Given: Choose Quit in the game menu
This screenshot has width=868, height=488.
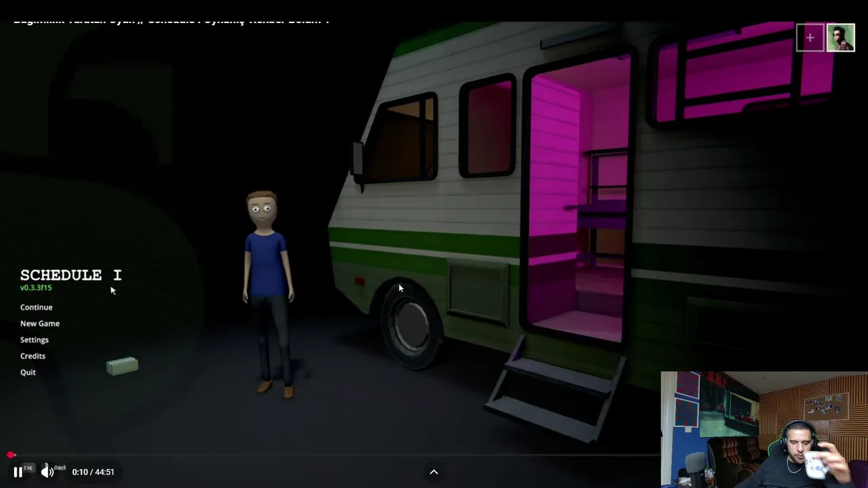Looking at the screenshot, I should (x=28, y=372).
